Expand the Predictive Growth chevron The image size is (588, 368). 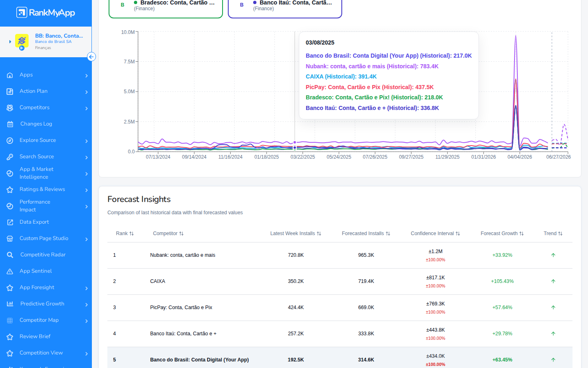click(x=87, y=305)
